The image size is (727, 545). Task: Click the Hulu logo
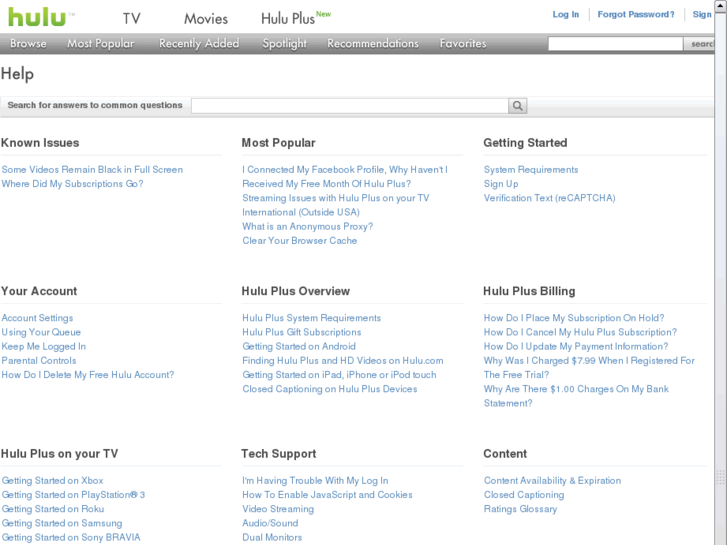(37, 17)
